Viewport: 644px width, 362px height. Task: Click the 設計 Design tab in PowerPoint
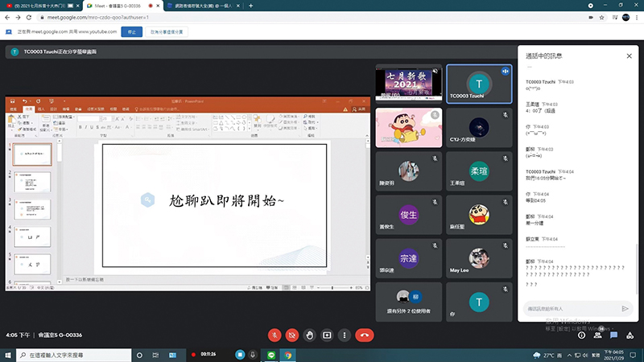coord(53,109)
